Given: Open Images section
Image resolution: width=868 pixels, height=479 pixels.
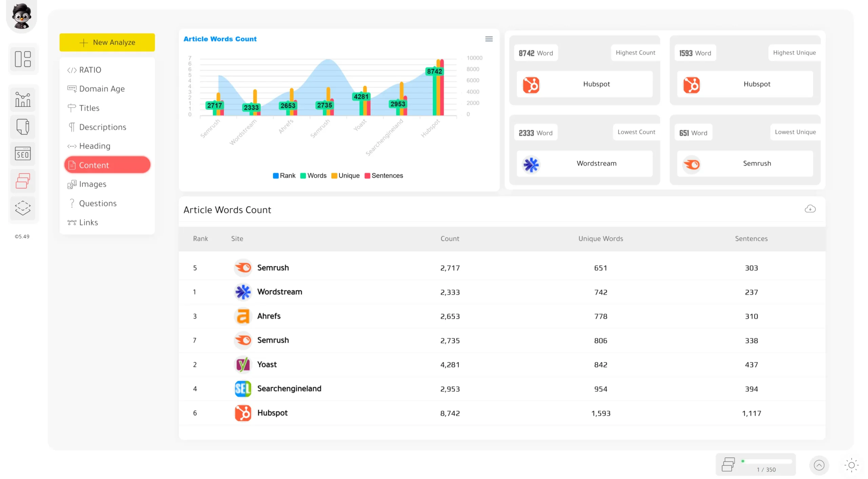Looking at the screenshot, I should 107,184.
